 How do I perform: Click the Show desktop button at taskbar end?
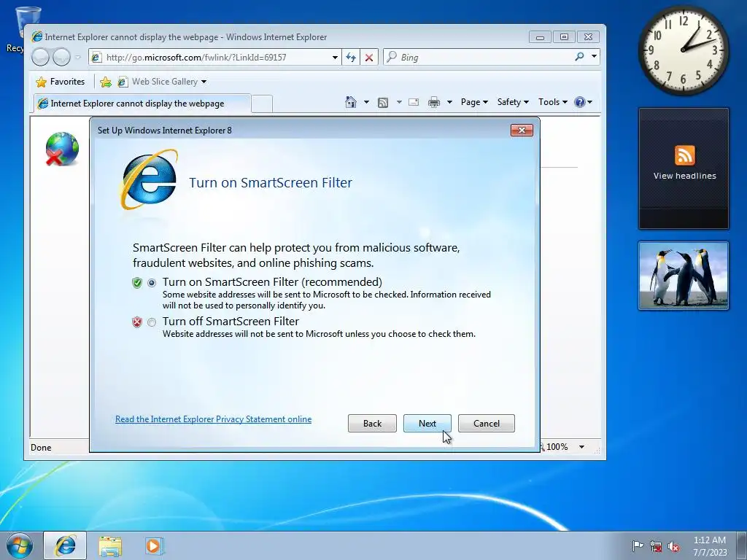742,545
